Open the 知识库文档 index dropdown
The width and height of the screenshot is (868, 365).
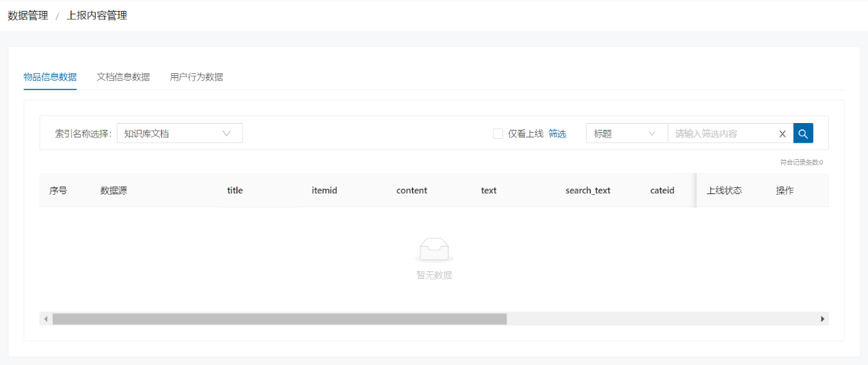point(179,133)
